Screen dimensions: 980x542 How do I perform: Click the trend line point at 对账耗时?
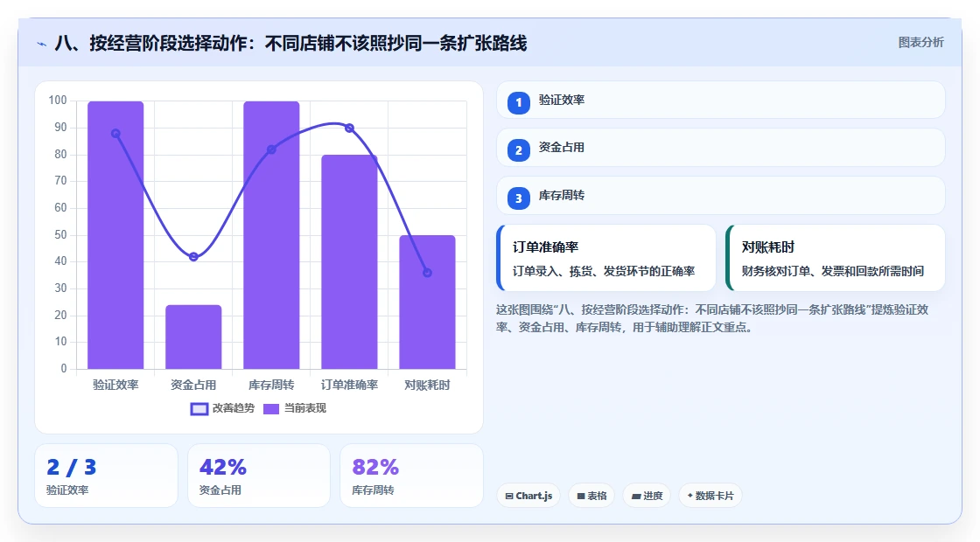[x=428, y=273]
